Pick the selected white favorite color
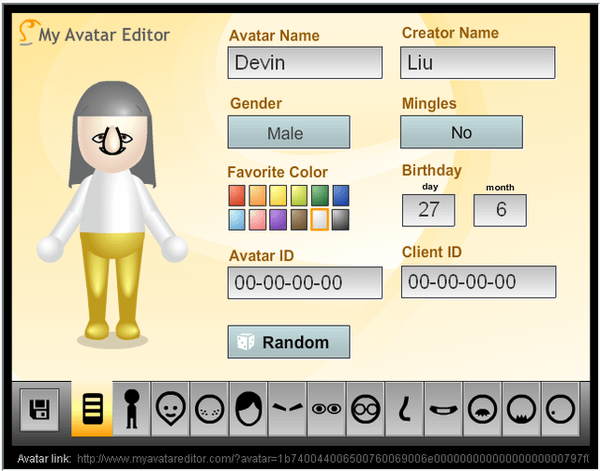The width and height of the screenshot is (600, 471). pyautogui.click(x=320, y=220)
